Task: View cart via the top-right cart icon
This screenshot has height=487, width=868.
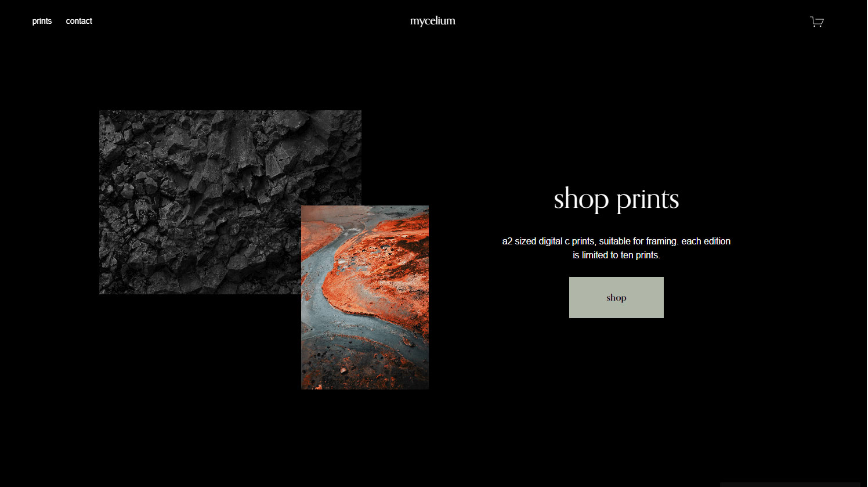Action: (816, 21)
